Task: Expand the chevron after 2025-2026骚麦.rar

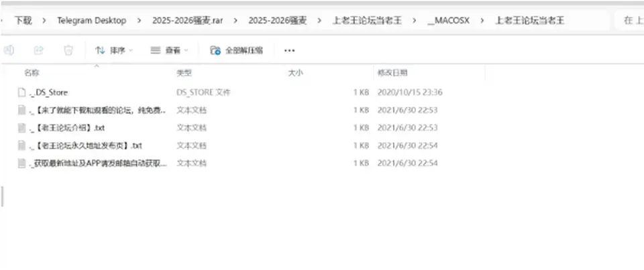Action: pos(235,21)
